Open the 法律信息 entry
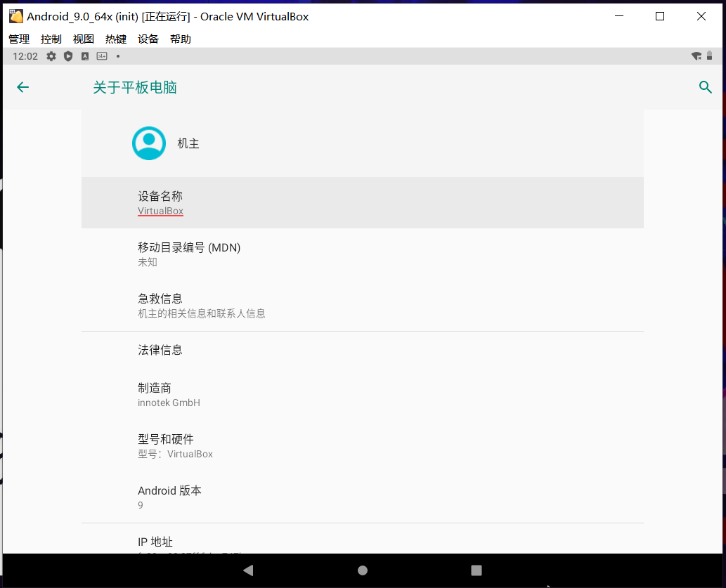This screenshot has width=726, height=588. point(363,350)
